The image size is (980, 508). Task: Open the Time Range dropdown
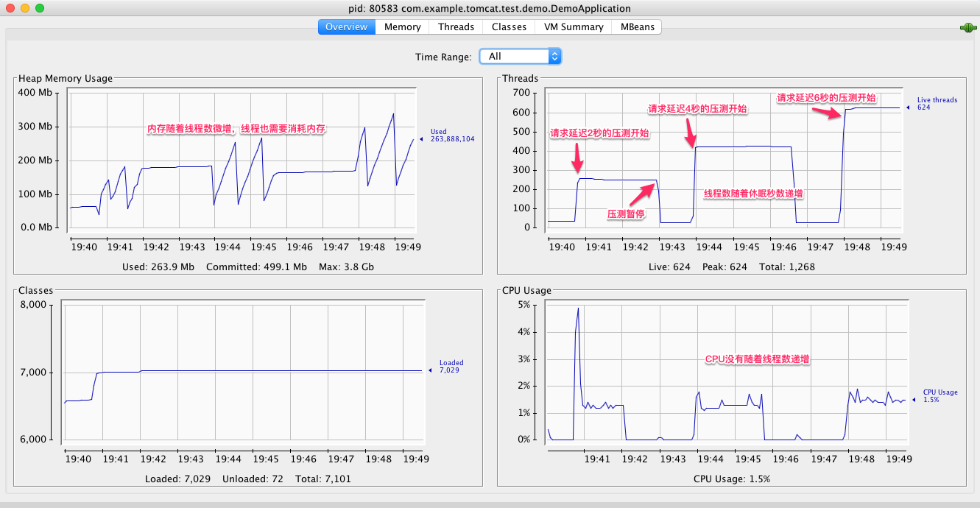click(x=520, y=57)
